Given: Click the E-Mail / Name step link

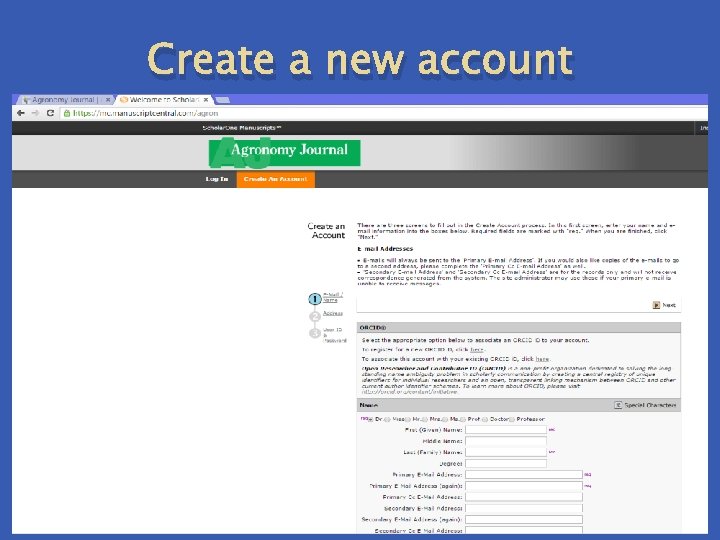Looking at the screenshot, I should [332, 297].
